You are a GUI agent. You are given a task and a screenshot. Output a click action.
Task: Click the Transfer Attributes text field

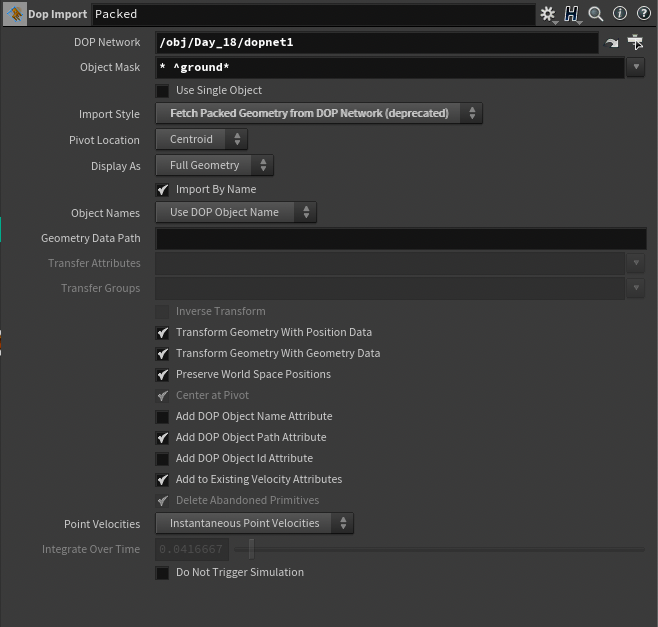[x=390, y=264]
